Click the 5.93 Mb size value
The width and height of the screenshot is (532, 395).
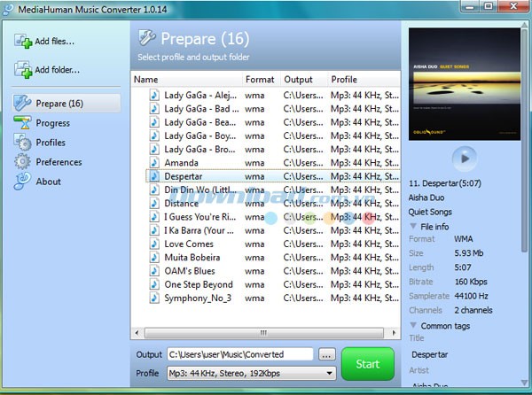pos(468,253)
